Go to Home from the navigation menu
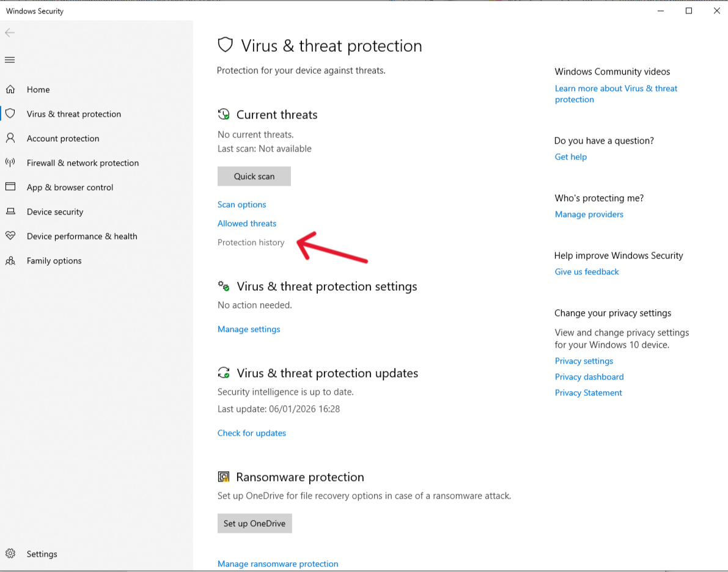The width and height of the screenshot is (728, 572). point(38,89)
